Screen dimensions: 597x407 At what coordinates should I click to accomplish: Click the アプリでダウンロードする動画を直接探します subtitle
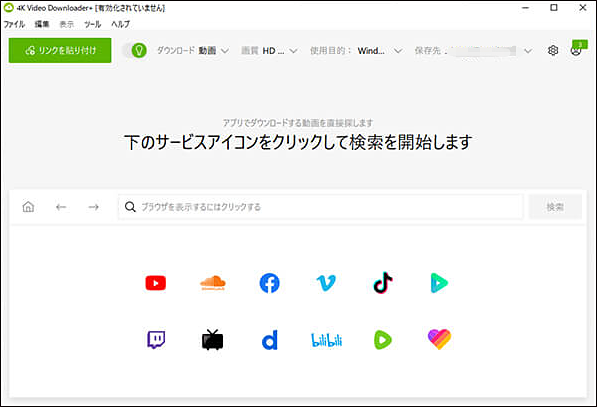tap(298, 123)
